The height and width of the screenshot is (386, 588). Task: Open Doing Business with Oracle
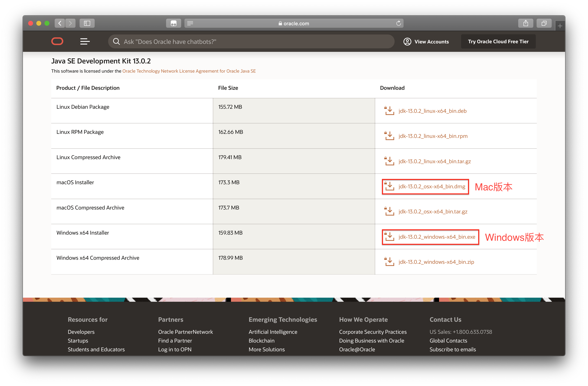[371, 341]
